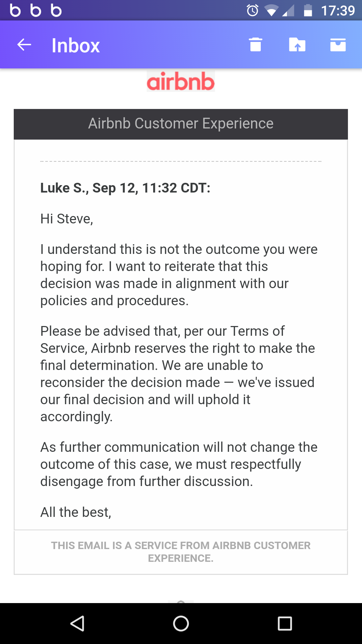Tap the 17:39 clock in status bar
Viewport: 362px width, 644px height.
338,10
